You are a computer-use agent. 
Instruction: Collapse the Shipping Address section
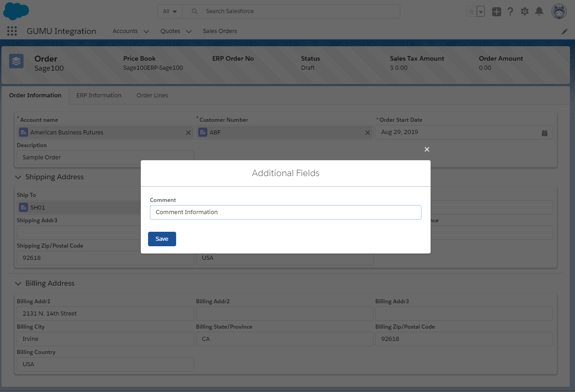tap(18, 177)
